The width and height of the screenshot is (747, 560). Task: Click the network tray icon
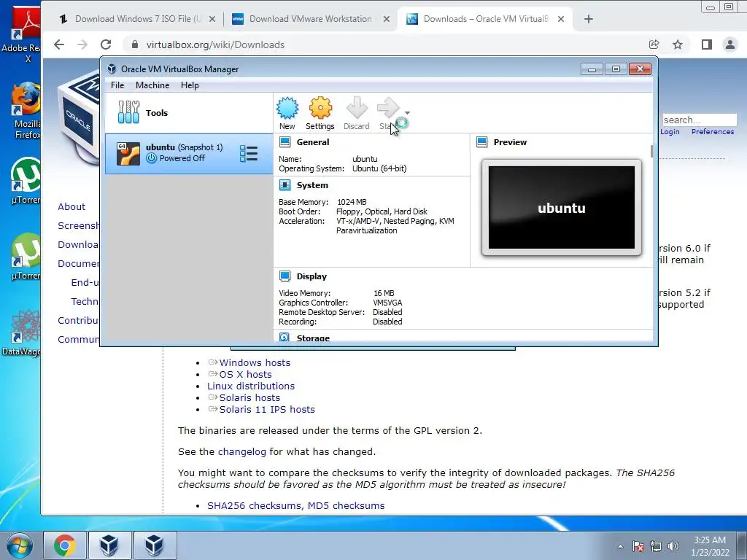coord(656,546)
